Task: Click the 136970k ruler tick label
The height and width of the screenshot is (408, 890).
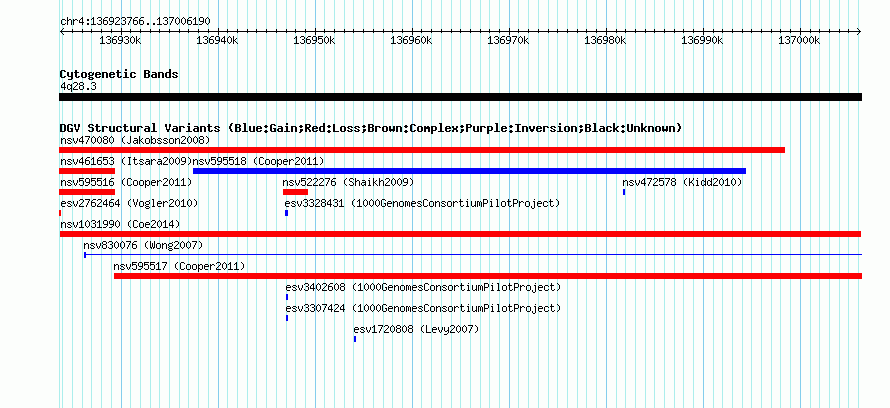Action: point(509,41)
